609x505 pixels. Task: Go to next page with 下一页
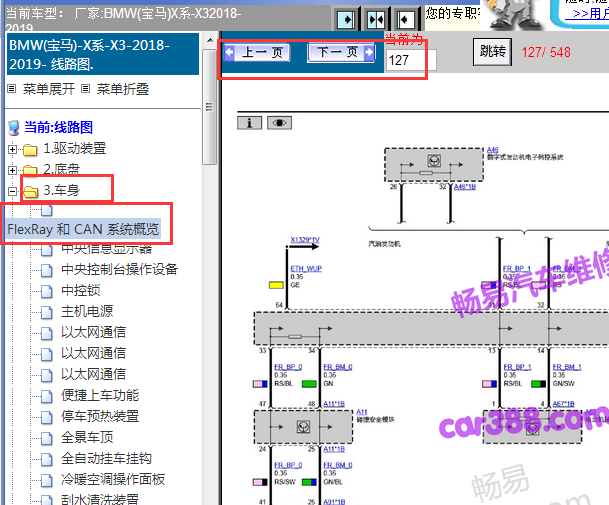pos(341,52)
